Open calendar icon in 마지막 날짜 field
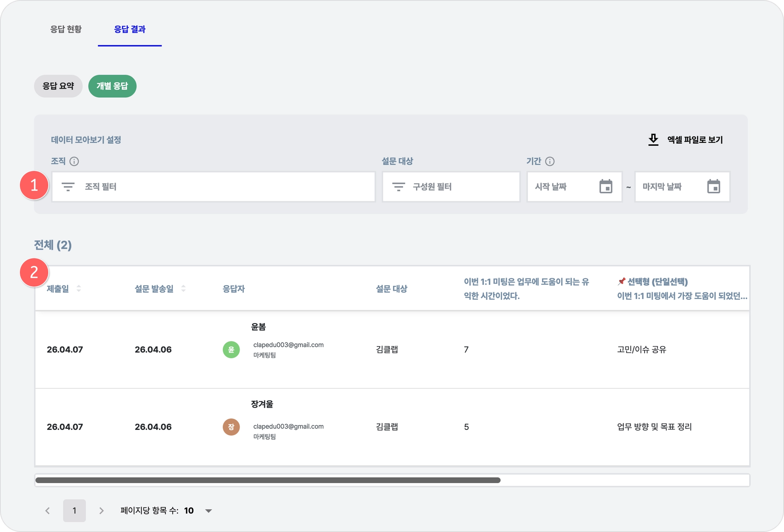Viewport: 784px width, 532px height. (x=713, y=187)
